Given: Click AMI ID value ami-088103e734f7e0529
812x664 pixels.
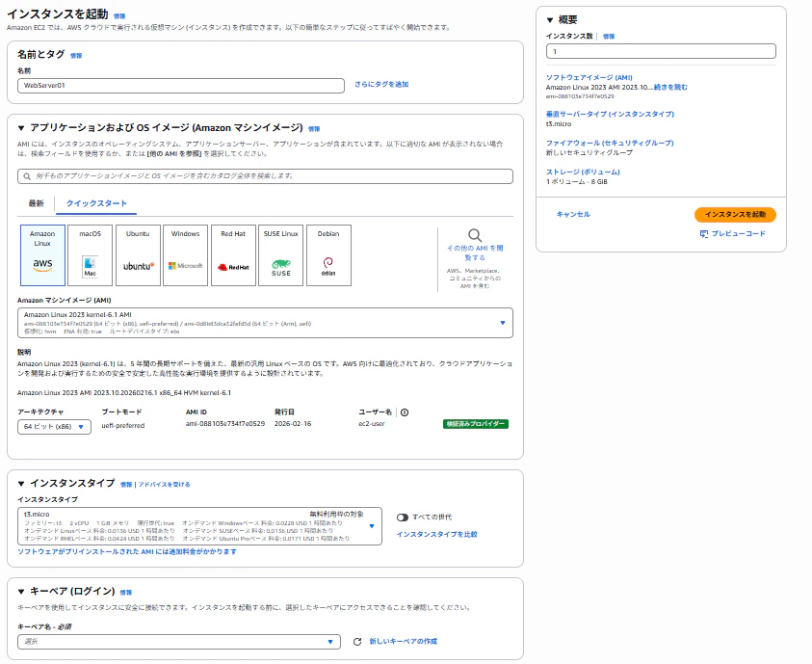Looking at the screenshot, I should [225, 424].
